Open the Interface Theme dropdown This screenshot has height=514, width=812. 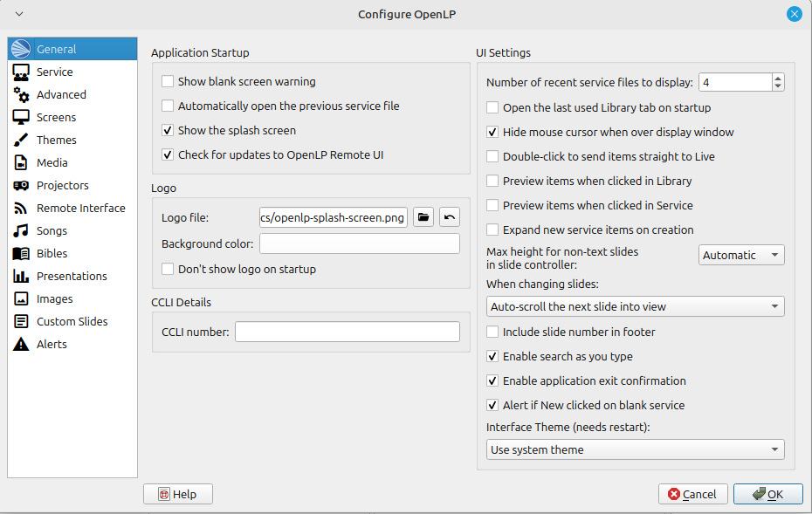tap(635, 450)
